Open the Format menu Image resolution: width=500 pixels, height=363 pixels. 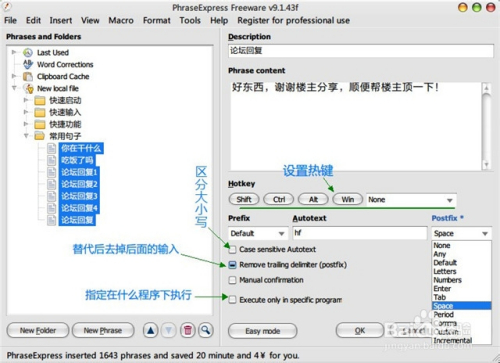157,20
